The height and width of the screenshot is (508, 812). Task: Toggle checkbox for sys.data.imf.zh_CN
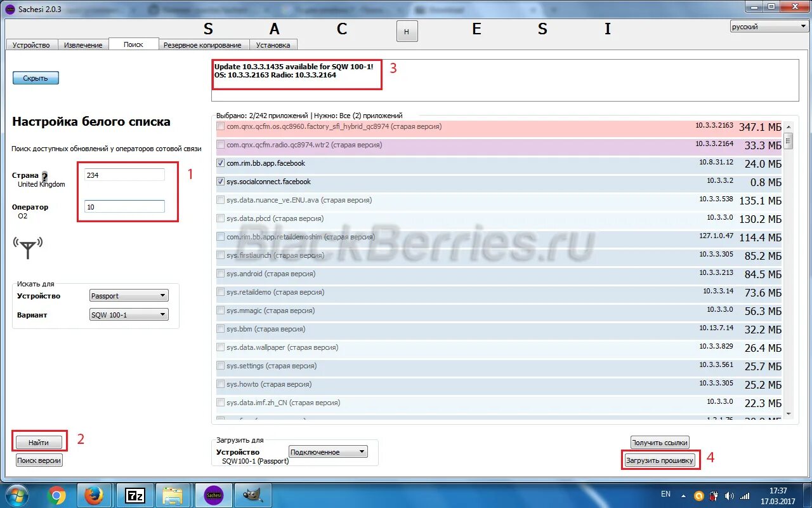point(220,403)
